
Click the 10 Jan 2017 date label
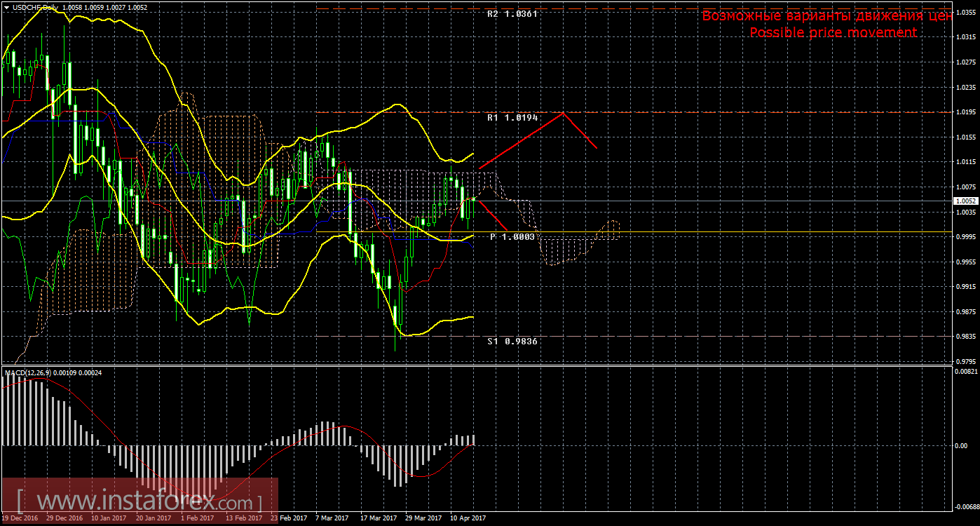pos(110,519)
